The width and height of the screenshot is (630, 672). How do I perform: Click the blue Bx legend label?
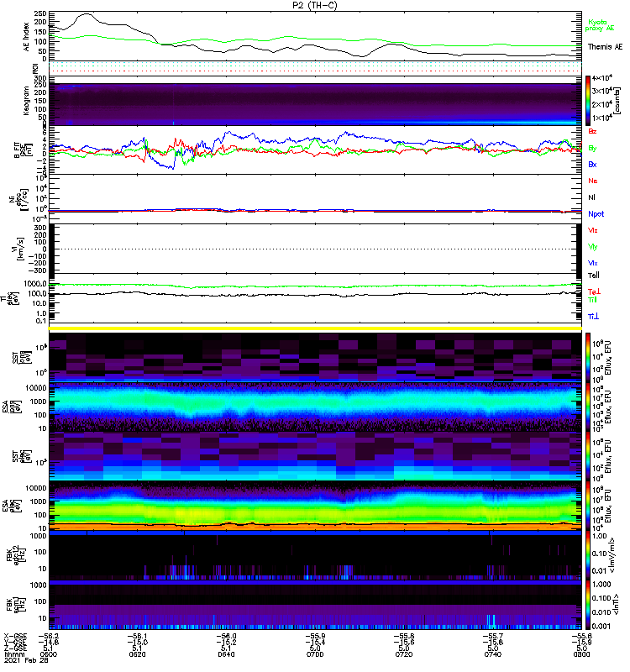592,165
